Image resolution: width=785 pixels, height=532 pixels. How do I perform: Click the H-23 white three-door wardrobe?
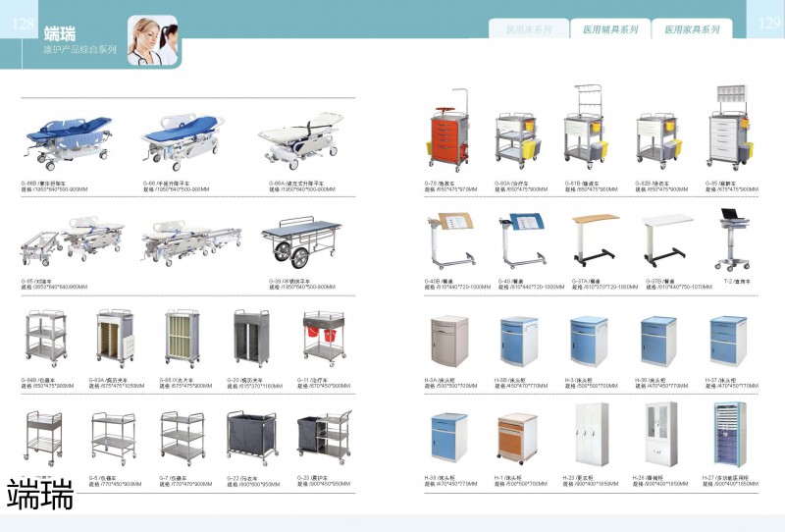tap(590, 434)
